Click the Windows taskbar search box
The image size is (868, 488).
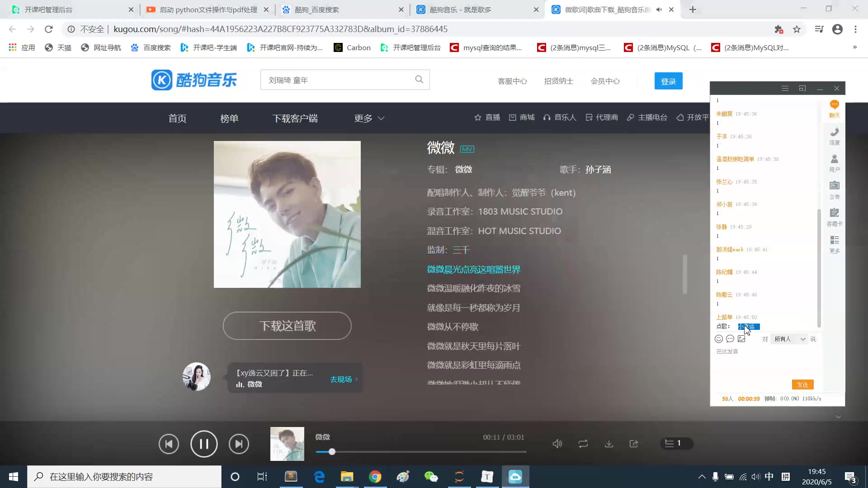pos(124,477)
